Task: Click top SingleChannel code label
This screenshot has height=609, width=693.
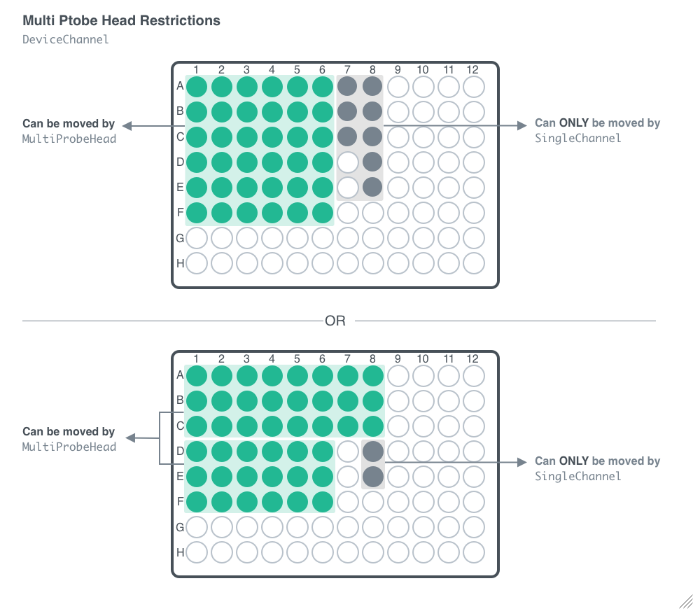Action: tap(578, 138)
